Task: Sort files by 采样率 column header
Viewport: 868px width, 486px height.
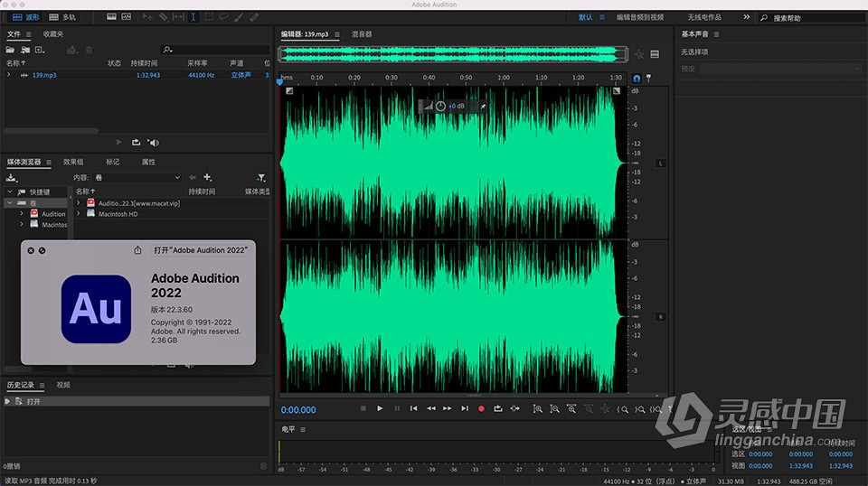Action: (x=198, y=63)
